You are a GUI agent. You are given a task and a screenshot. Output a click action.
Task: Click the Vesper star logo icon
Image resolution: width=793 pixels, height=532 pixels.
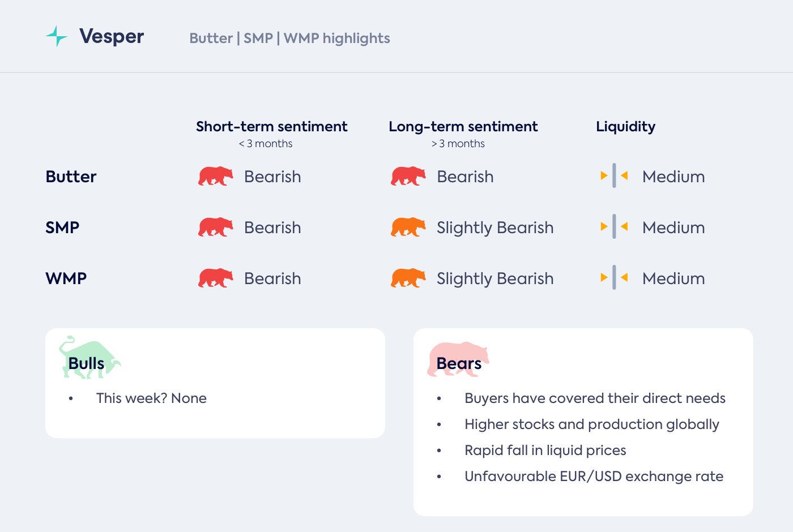(x=57, y=36)
